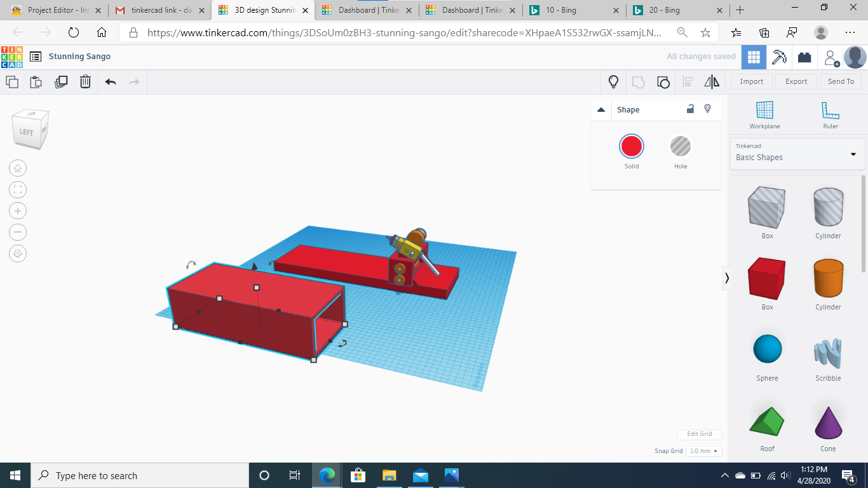Open Bricks mode with the brick icon

pyautogui.click(x=804, y=57)
